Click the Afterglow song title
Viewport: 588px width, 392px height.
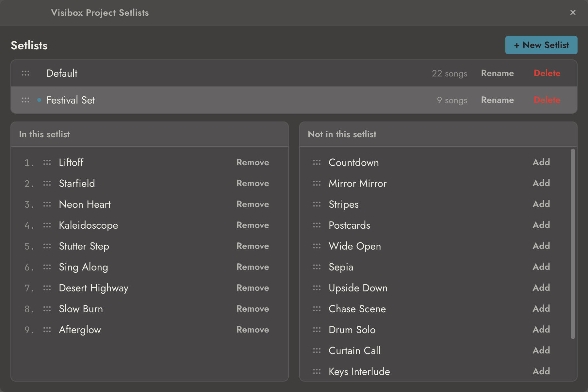80,330
